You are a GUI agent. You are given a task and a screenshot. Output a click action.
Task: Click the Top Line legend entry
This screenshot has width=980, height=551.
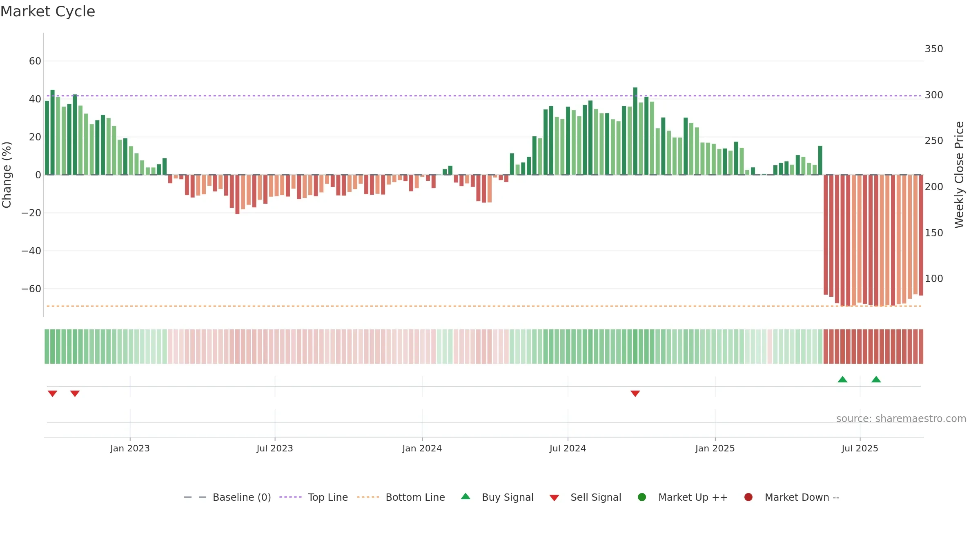(314, 497)
